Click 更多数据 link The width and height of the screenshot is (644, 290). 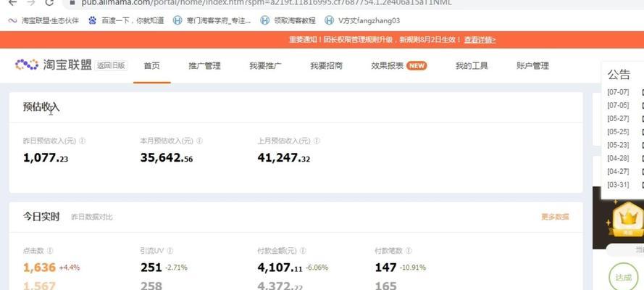(x=556, y=217)
